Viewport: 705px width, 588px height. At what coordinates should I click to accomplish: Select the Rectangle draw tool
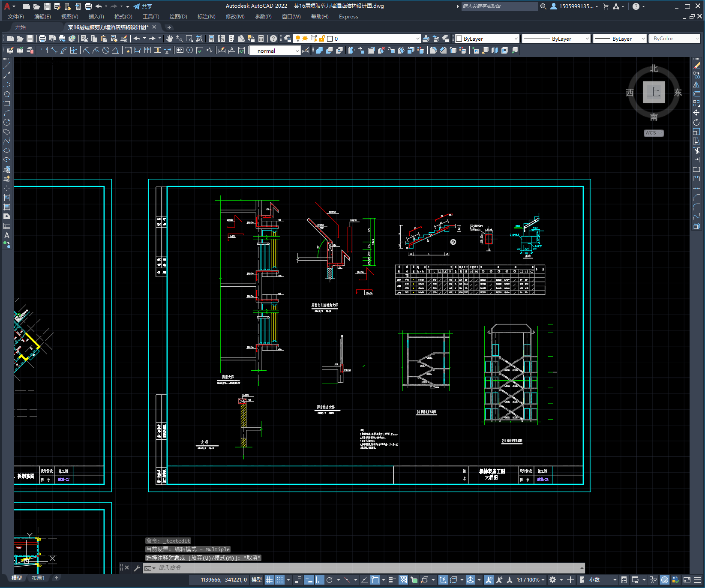7,103
